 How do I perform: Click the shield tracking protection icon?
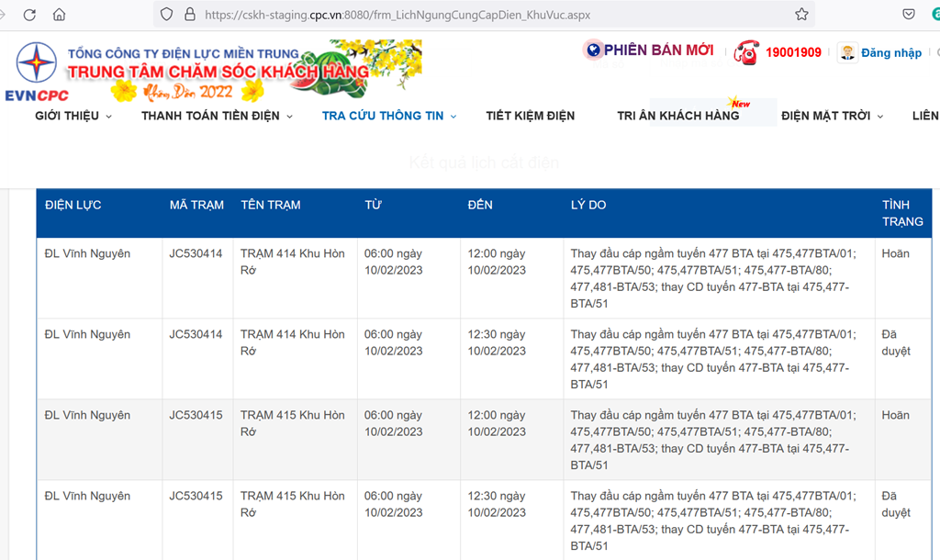[x=166, y=15]
